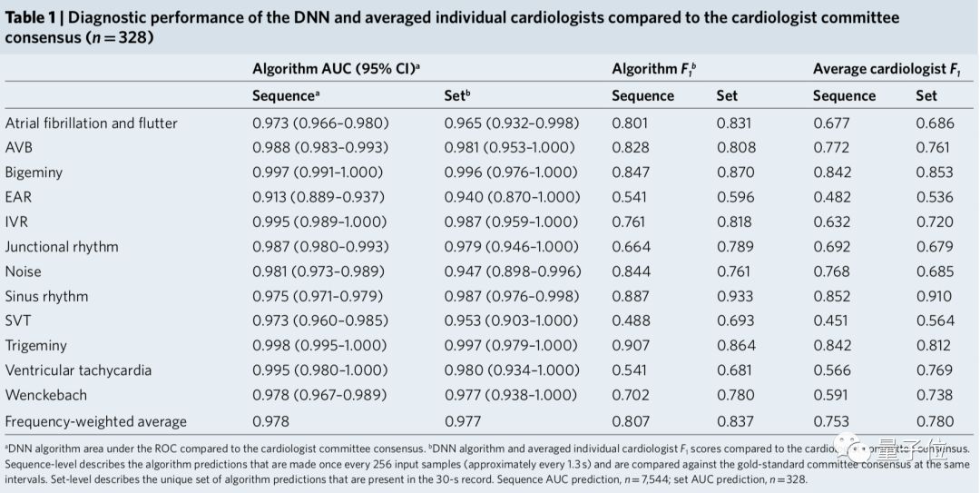980x493 pixels.
Task: Select the Atrial fibrillation and flutter row label
Action: pos(92,123)
